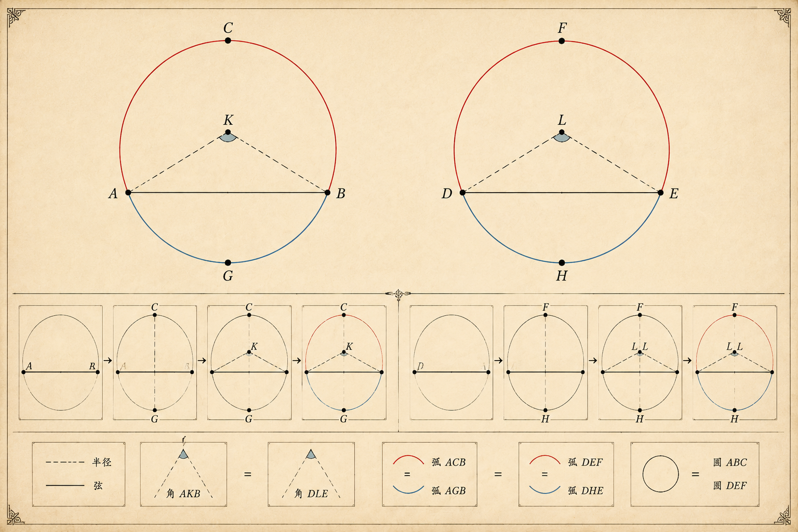Screen dimensions: 798x532
Task: Select center point K of the large circle
Action: (x=228, y=132)
